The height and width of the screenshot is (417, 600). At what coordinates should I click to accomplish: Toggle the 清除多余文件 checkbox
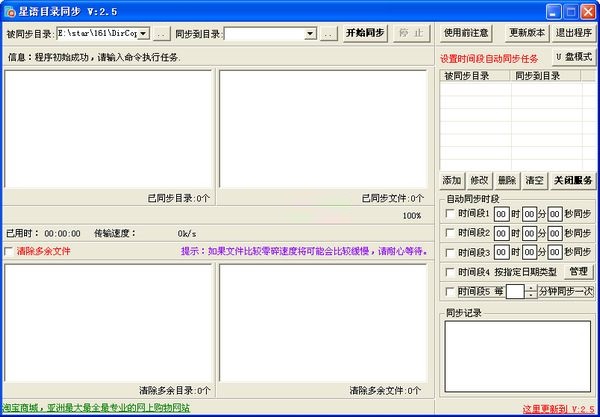(8, 251)
